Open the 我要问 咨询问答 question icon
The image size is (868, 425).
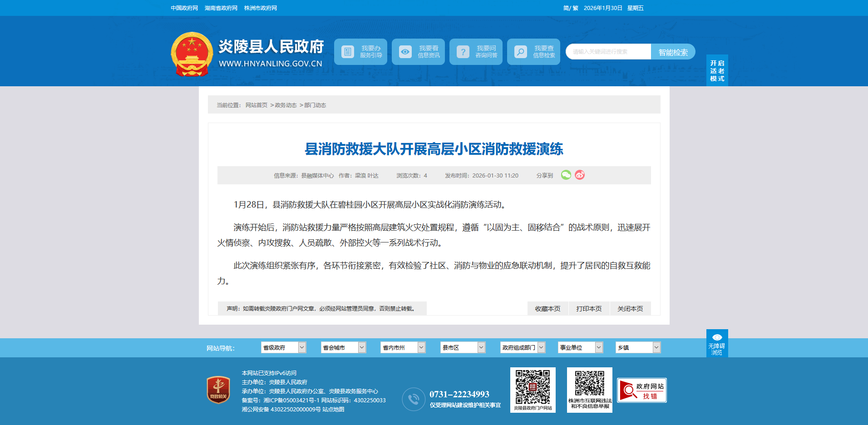(x=463, y=52)
